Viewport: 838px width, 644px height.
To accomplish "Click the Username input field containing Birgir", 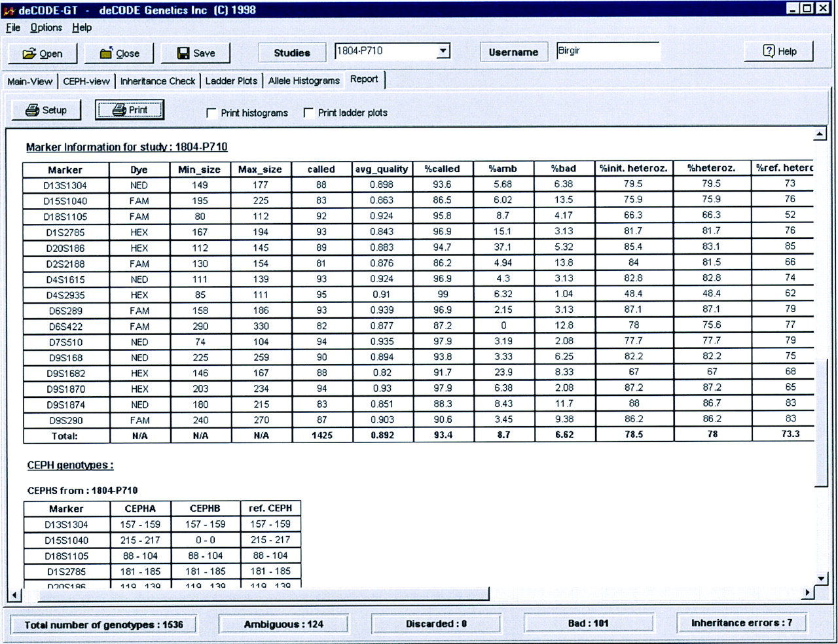I will (607, 51).
